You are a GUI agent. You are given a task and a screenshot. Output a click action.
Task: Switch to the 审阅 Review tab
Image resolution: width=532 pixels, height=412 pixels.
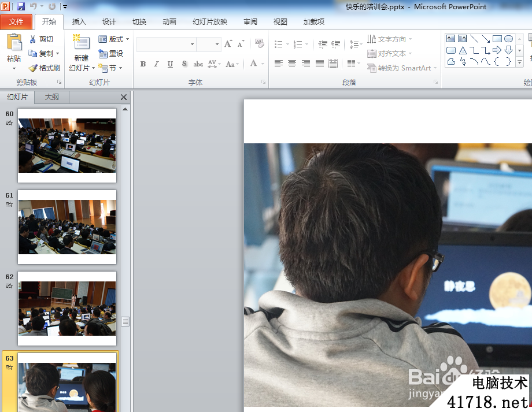click(250, 22)
